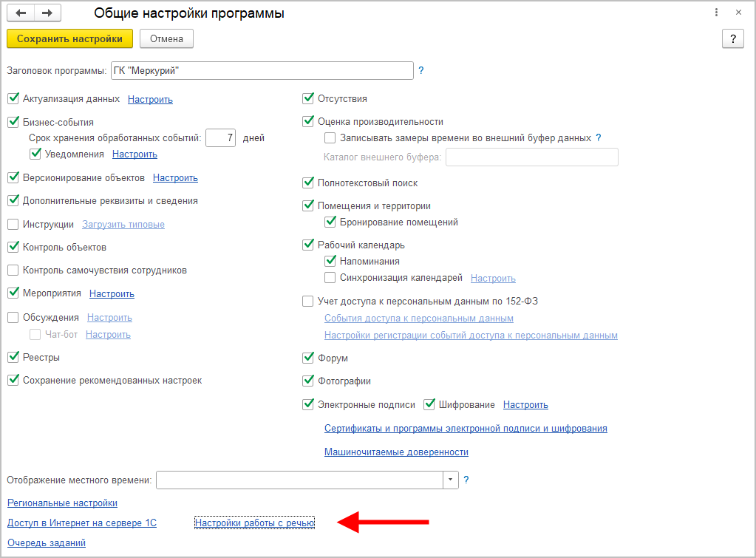Enable the Инструкции checkbox
Screen dimensions: 756x558
click(13, 225)
